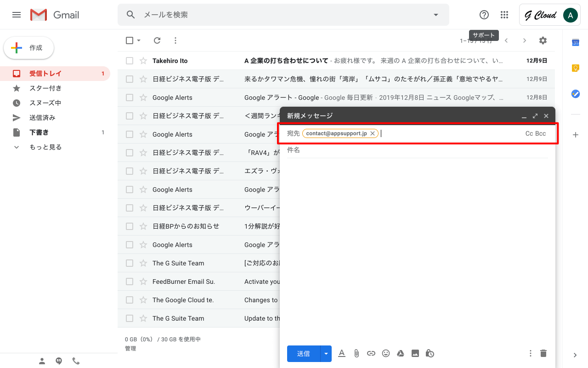
Task: Expand もっと見る in the sidebar
Action: 45,147
